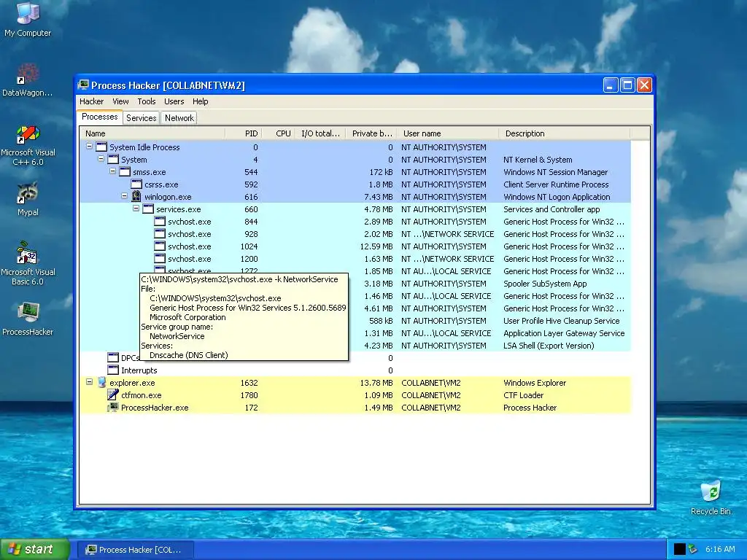Open DataWagon desktop shortcut
The width and height of the screenshot is (747, 560).
point(28,80)
